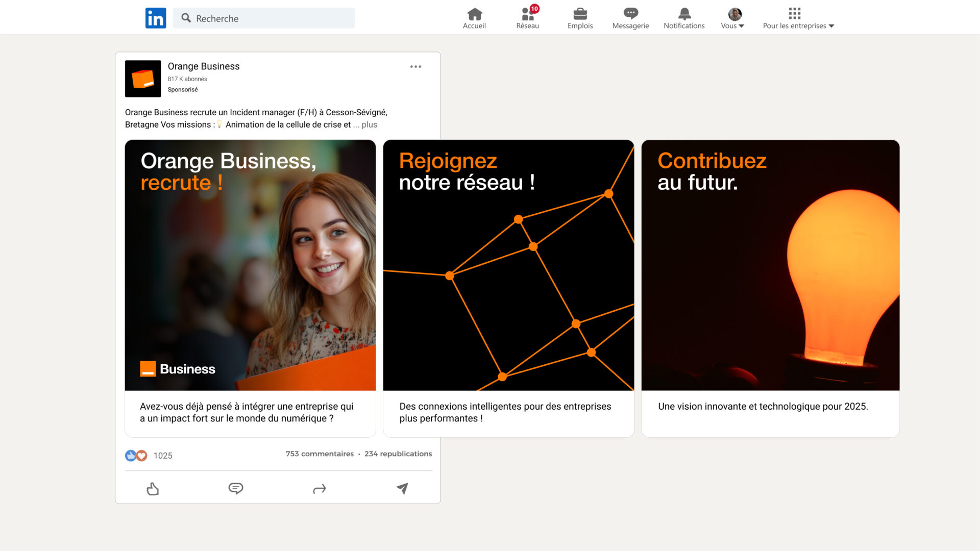Image resolution: width=980 pixels, height=551 pixels.
Task: Open the 234 republications link
Action: (x=398, y=454)
